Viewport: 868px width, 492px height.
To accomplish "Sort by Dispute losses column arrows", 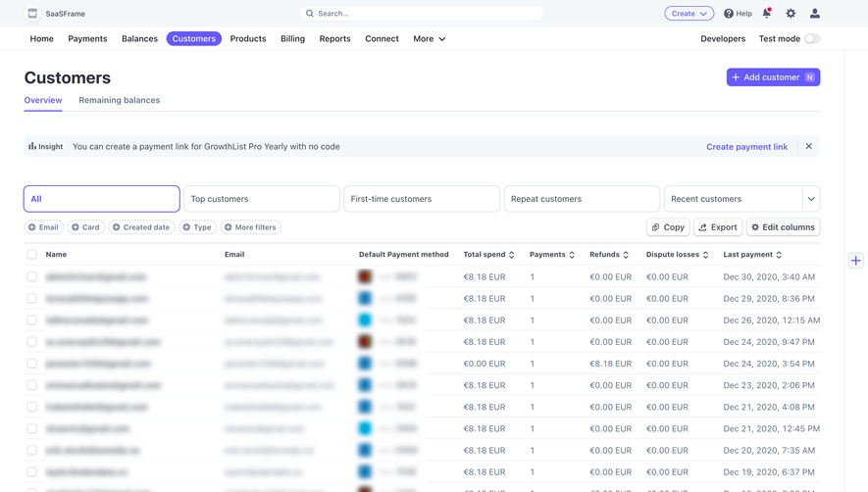I will [x=706, y=255].
